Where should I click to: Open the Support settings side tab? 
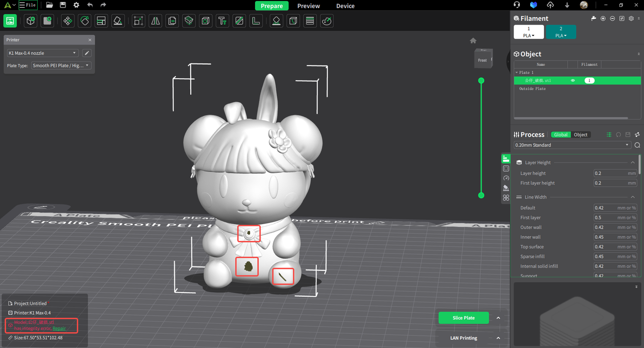(506, 188)
